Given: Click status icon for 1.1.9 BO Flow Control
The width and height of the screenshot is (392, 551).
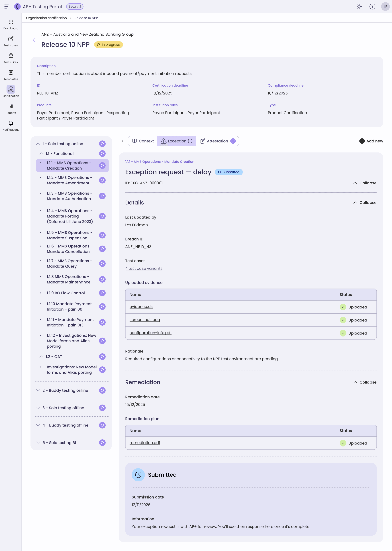Looking at the screenshot, I should (x=102, y=293).
